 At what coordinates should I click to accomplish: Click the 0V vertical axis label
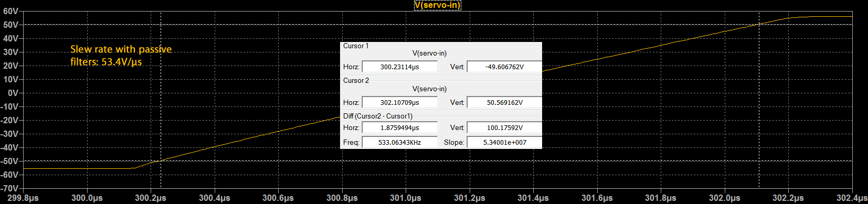pos(13,93)
